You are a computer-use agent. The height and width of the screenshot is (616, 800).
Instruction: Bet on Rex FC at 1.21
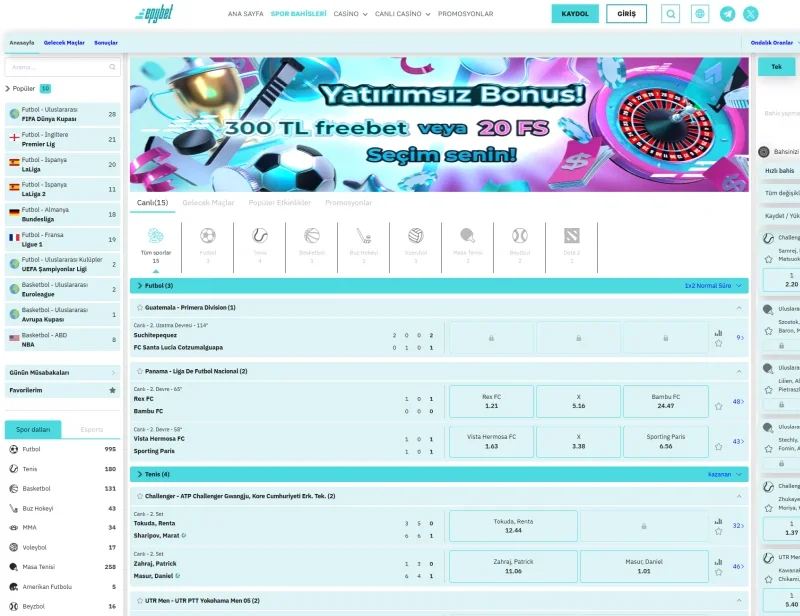coord(491,401)
